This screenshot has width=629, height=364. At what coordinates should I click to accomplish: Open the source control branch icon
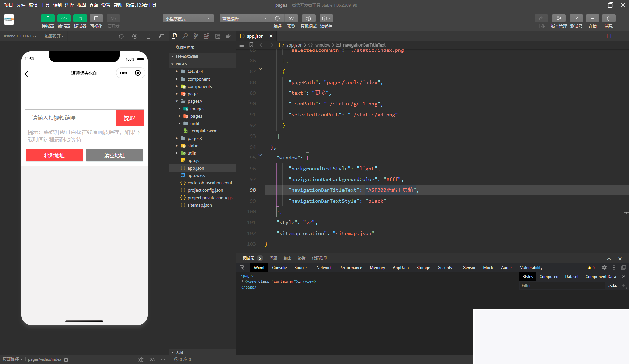[x=196, y=36]
